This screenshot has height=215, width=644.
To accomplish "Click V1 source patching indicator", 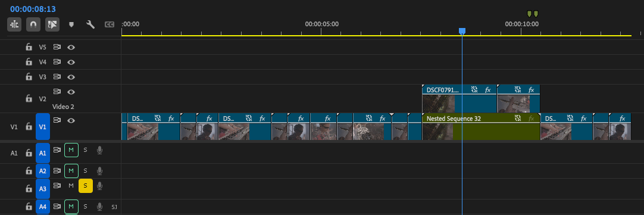I will pyautogui.click(x=14, y=127).
